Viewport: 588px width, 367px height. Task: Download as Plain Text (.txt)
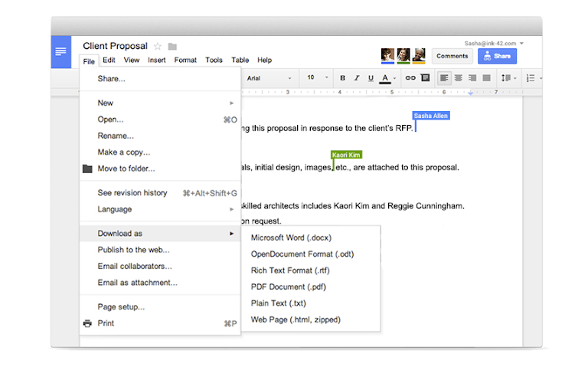[x=311, y=303]
